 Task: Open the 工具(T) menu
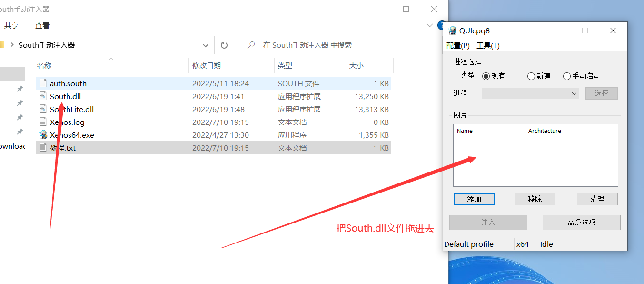pyautogui.click(x=488, y=46)
